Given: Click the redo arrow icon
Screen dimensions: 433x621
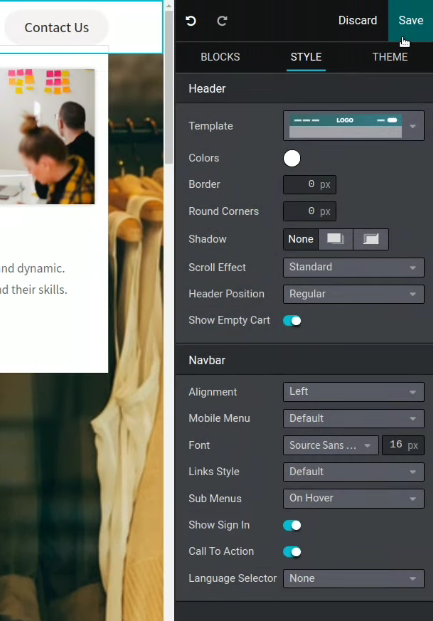Looking at the screenshot, I should pos(222,21).
